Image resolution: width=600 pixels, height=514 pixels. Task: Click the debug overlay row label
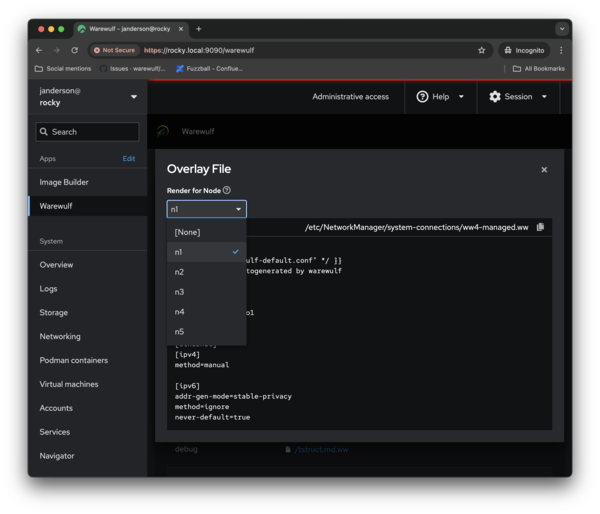pos(186,449)
